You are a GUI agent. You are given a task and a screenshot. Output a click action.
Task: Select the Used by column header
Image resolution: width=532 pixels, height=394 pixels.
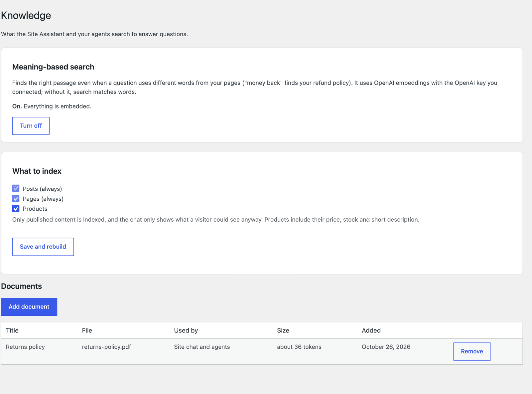coord(186,330)
